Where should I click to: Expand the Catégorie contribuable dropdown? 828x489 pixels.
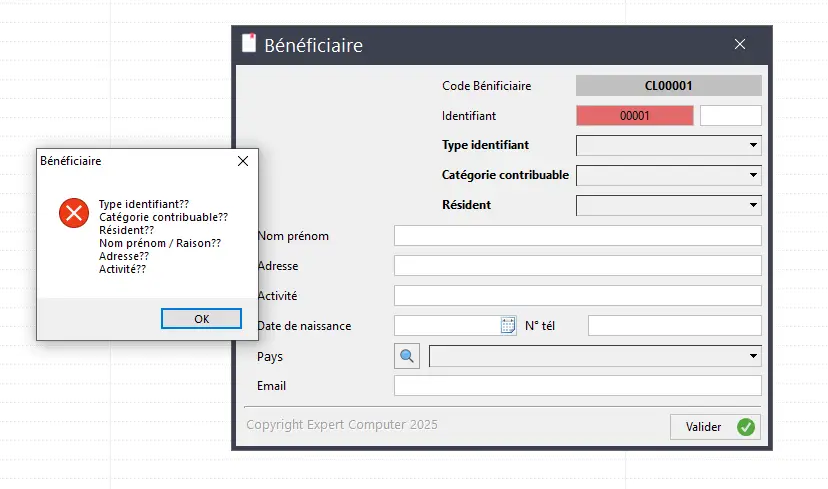(x=668, y=176)
